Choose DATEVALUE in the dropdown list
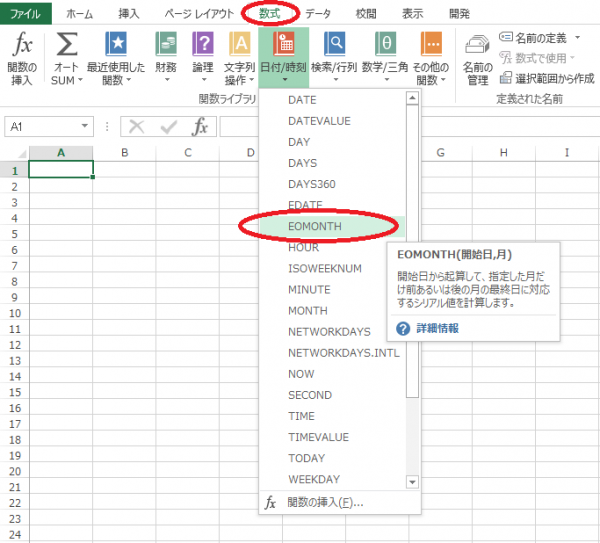The image size is (600, 543). point(332,121)
